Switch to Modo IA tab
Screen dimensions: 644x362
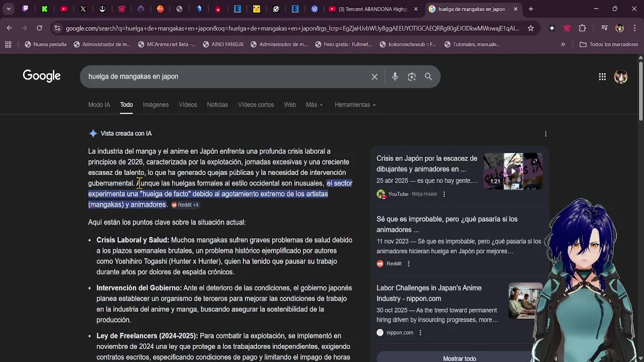[x=99, y=105]
